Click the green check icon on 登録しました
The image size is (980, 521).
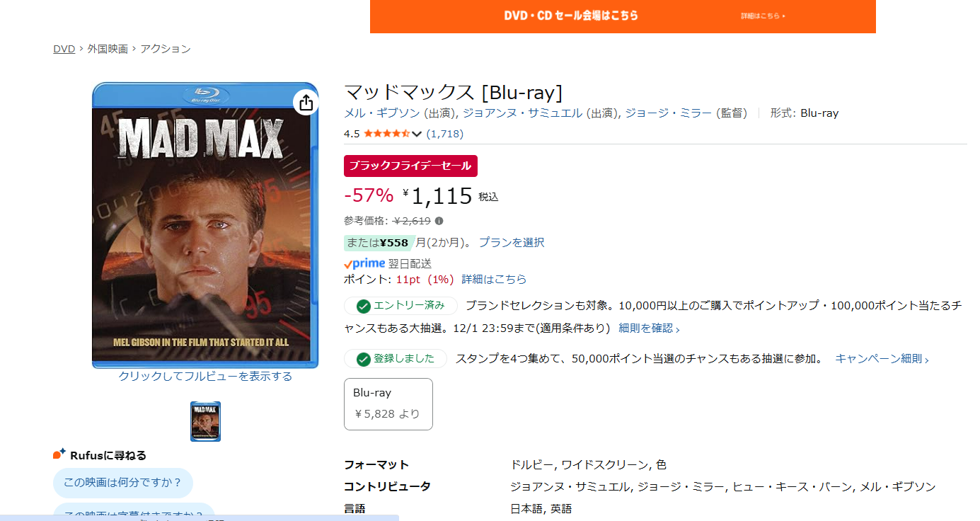click(x=364, y=359)
